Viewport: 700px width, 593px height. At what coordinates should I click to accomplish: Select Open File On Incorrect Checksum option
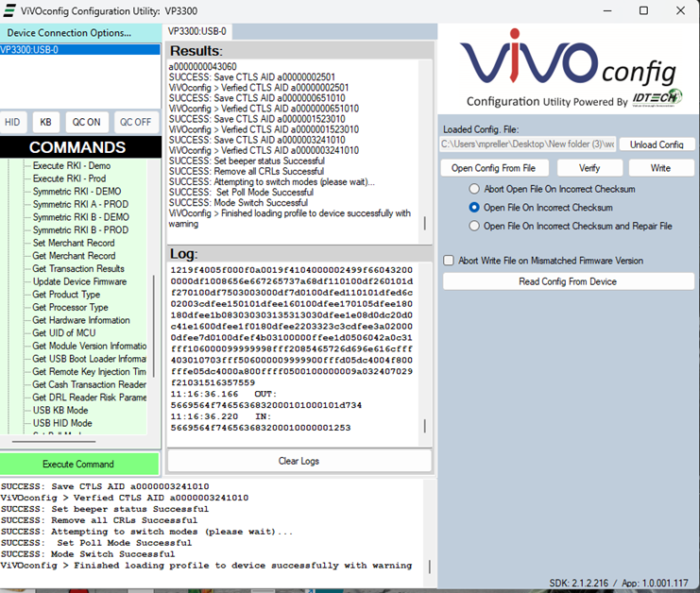475,207
